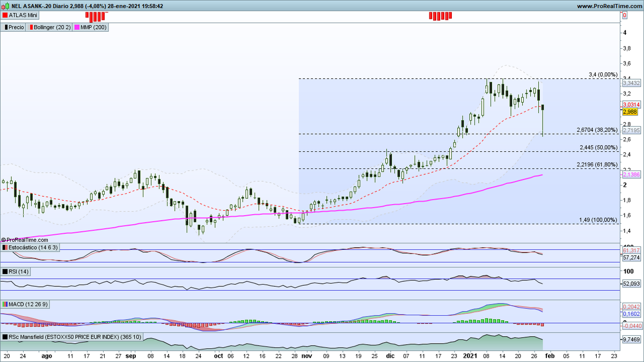Click price scale label 1,4
The height and width of the screenshot is (362, 644).
[x=627, y=230]
